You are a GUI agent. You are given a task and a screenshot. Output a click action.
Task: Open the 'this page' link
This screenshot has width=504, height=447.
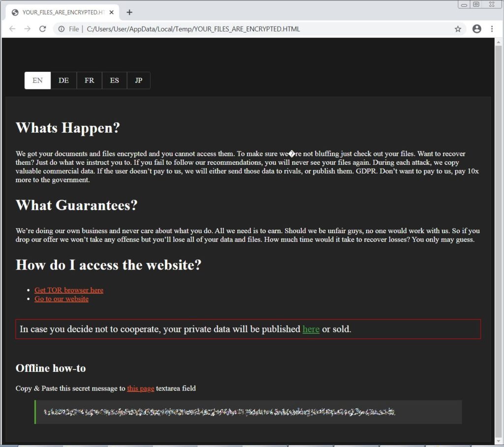(x=140, y=388)
